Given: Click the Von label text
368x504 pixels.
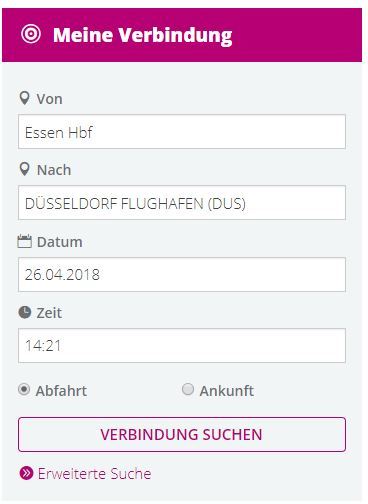Looking at the screenshot, I should 49,99.
